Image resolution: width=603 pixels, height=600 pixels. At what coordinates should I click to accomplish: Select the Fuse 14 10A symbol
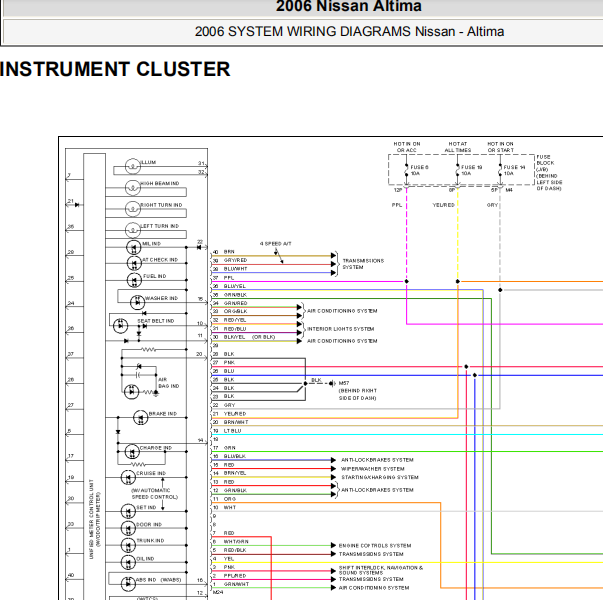coord(500,175)
